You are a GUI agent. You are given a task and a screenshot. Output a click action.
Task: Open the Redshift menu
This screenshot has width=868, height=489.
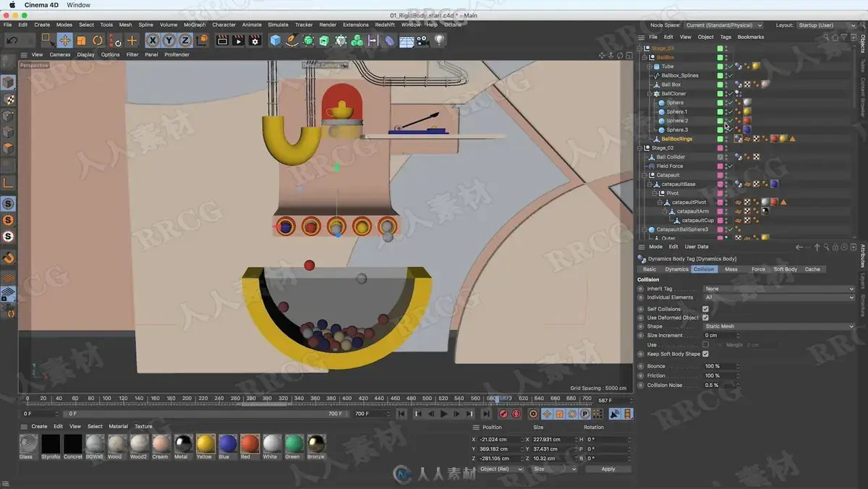[385, 25]
